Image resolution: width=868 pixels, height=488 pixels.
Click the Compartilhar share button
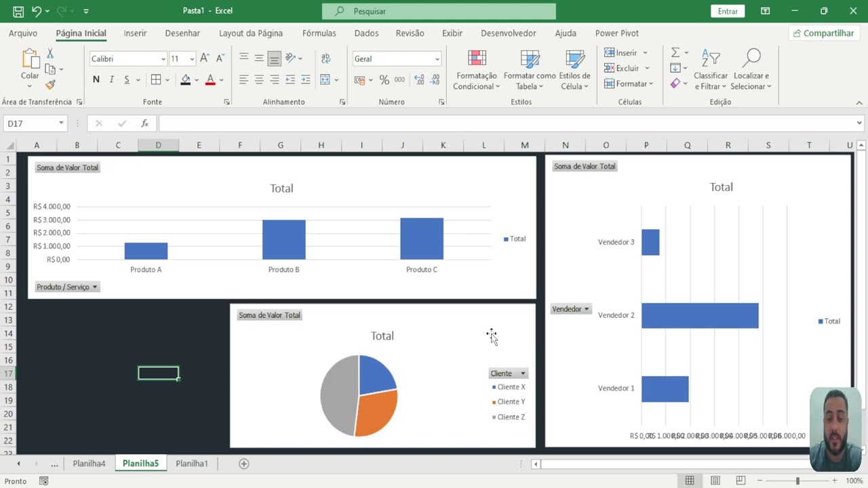click(x=823, y=33)
